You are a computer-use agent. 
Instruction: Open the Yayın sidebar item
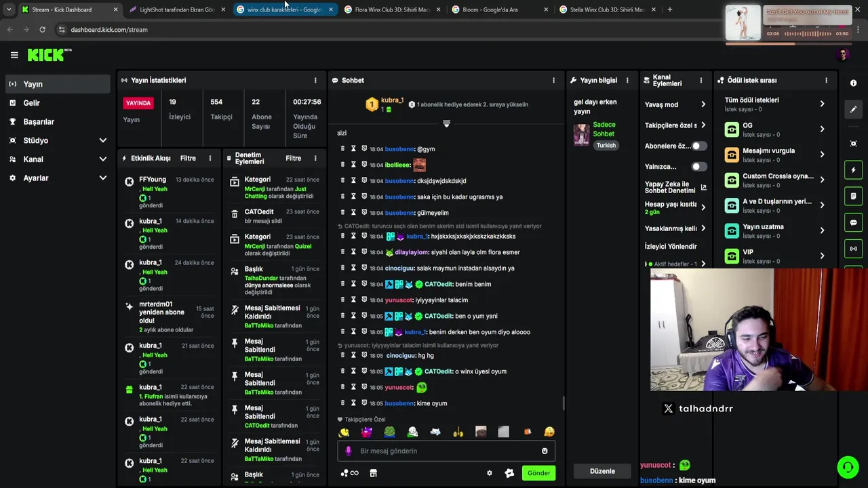point(58,84)
